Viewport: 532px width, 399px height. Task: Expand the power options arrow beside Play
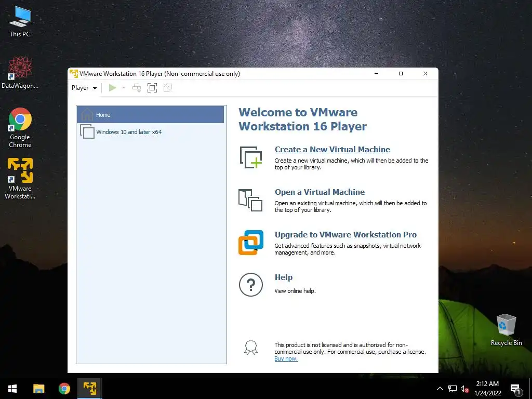(124, 88)
